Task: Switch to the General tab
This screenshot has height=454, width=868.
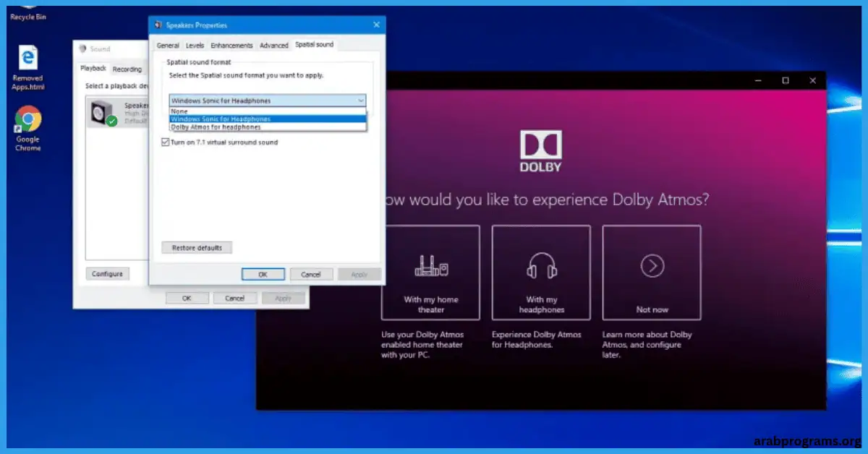Action: (x=168, y=46)
